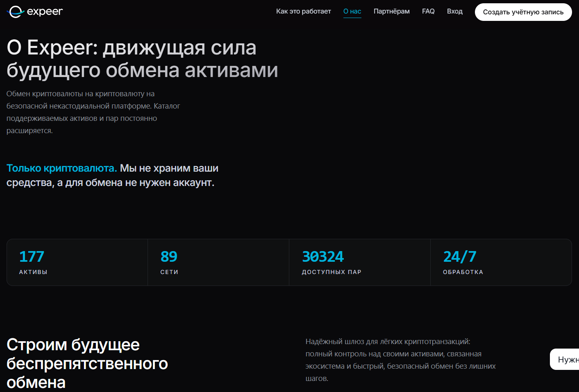Click the 'ДОСТУПНЫХ ПАР' label
Screen dimensions: 579x392
click(332, 272)
